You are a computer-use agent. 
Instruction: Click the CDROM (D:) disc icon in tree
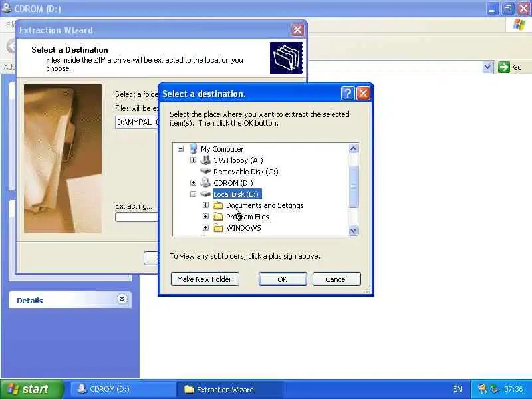(205, 182)
